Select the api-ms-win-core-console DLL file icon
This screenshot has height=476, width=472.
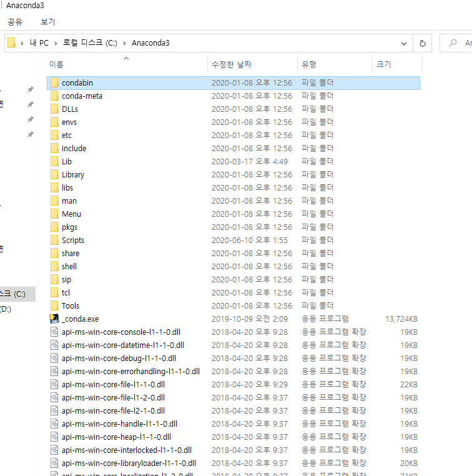point(54,332)
